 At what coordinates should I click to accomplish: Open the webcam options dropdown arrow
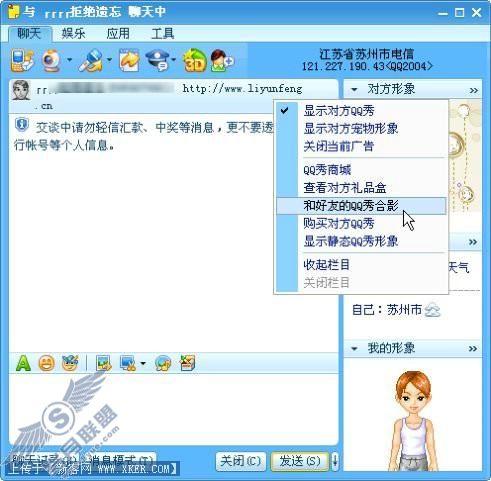[x=69, y=60]
